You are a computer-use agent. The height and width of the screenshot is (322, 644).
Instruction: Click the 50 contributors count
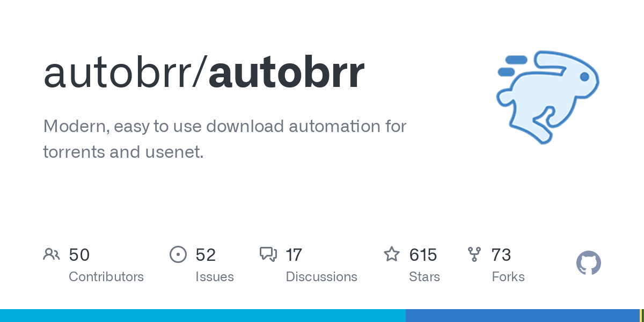point(79,255)
